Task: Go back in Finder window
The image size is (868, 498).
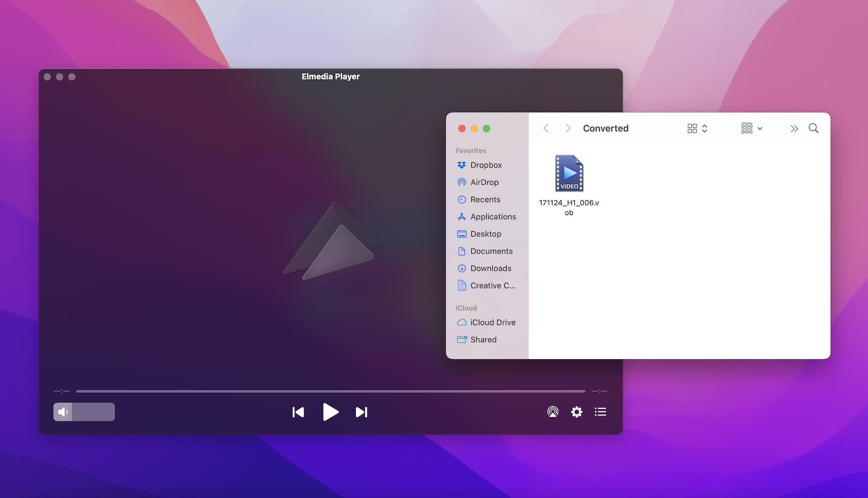Action: point(546,128)
